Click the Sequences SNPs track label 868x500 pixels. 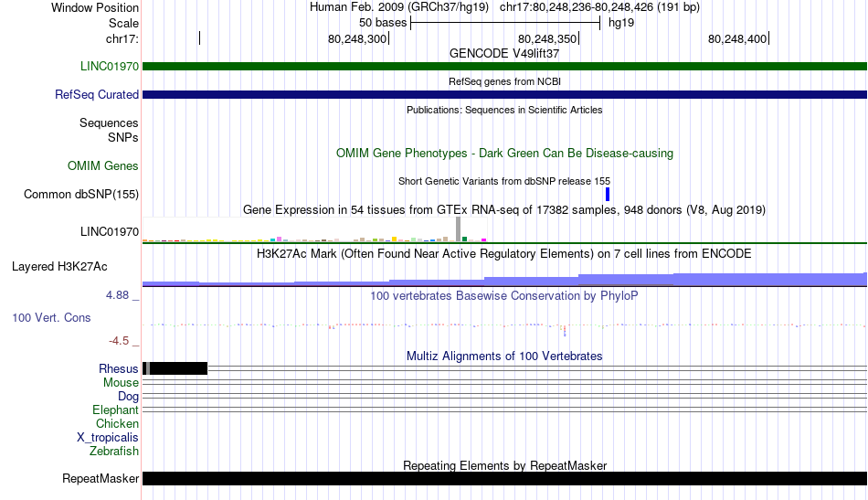109,130
